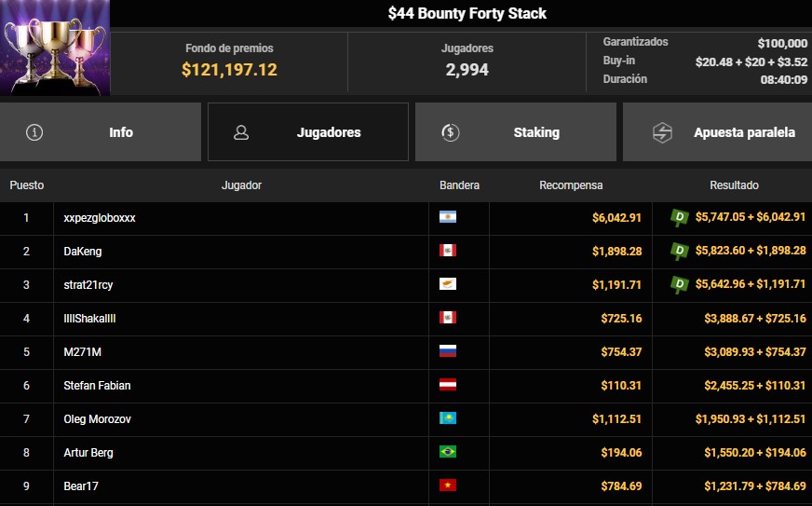The height and width of the screenshot is (506, 812).
Task: Sort by the Recompensa column header
Action: 571,185
